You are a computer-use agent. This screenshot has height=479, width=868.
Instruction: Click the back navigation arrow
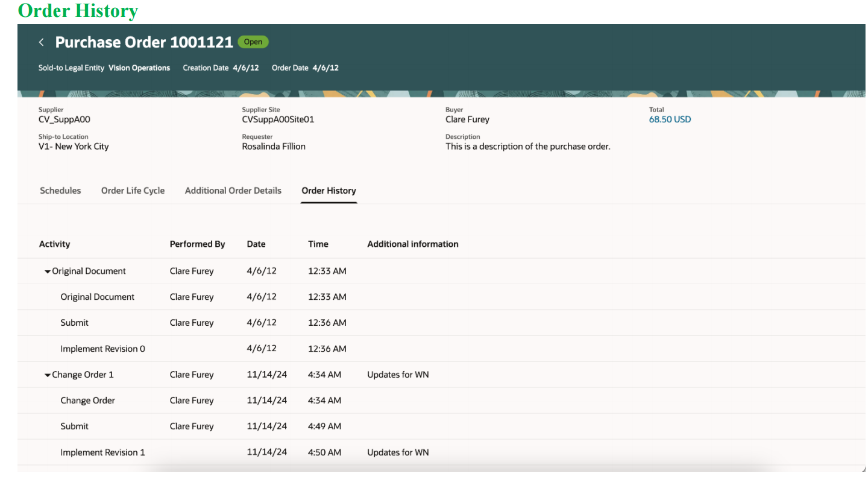[41, 42]
